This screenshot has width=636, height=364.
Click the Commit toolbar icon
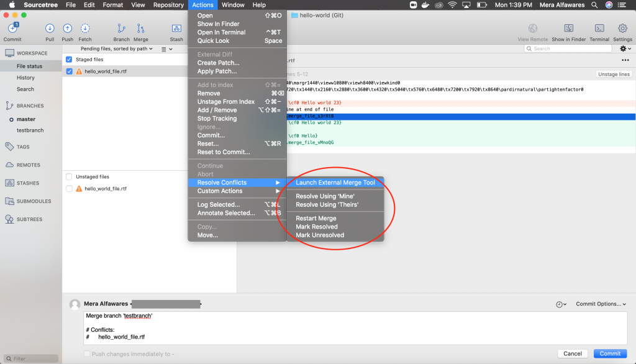coord(12,29)
